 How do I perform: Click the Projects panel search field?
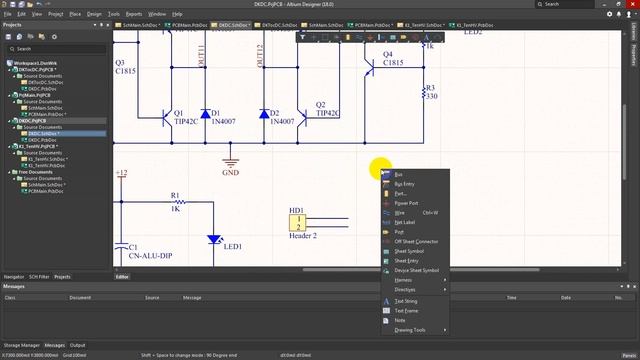(x=56, y=49)
